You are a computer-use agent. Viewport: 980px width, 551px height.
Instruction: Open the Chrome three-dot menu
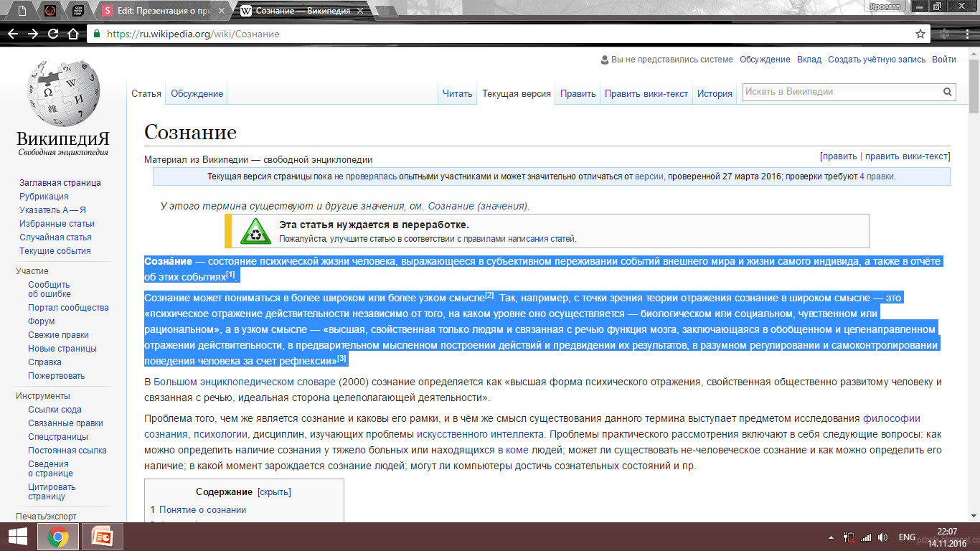point(967,34)
